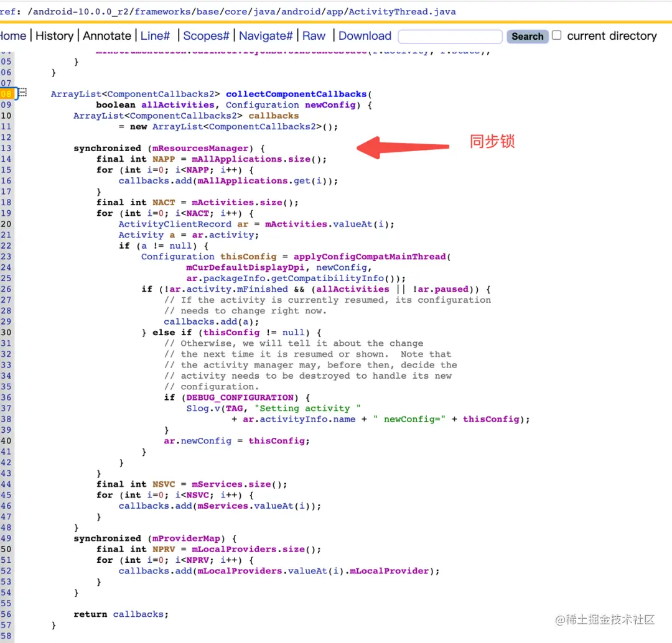Click mProviderMap in synchronized statement
The image size is (672, 643).
pyautogui.click(x=186, y=539)
